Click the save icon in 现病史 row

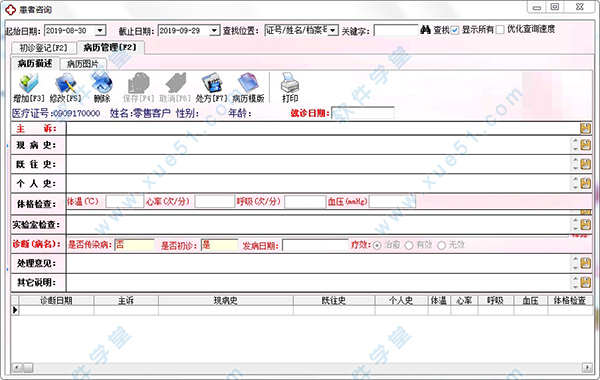pyautogui.click(x=585, y=145)
